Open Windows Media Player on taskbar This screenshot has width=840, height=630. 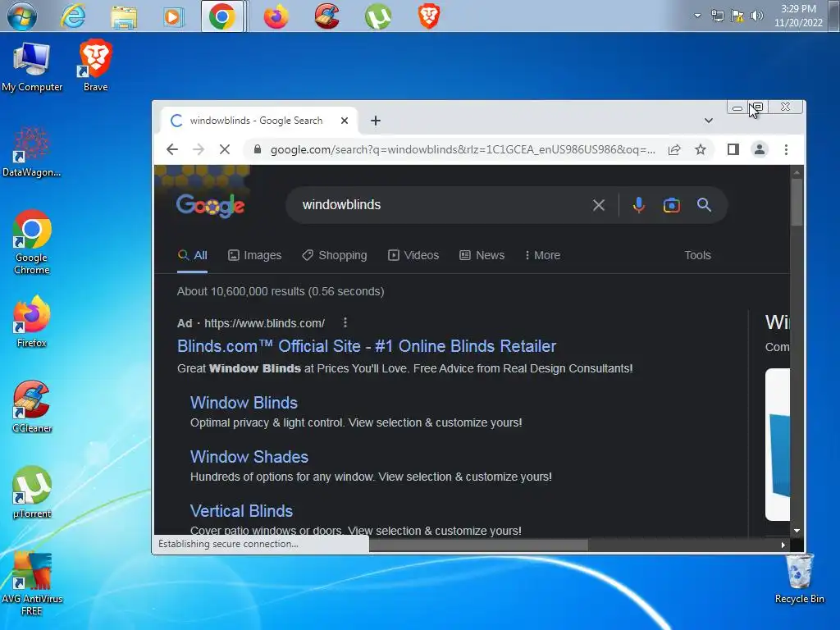tap(173, 16)
